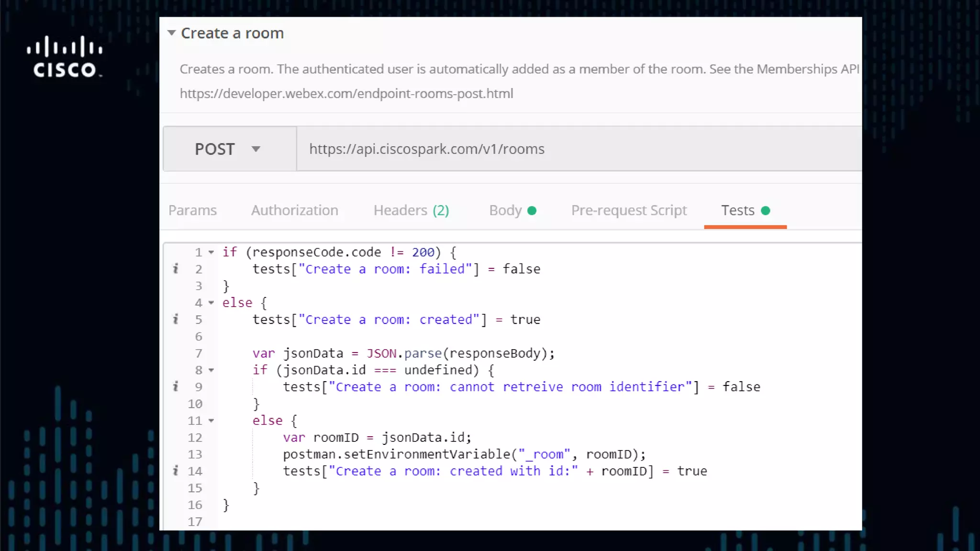Viewport: 980px width, 551px height.
Task: Fold else block at line 11
Action: pos(211,421)
